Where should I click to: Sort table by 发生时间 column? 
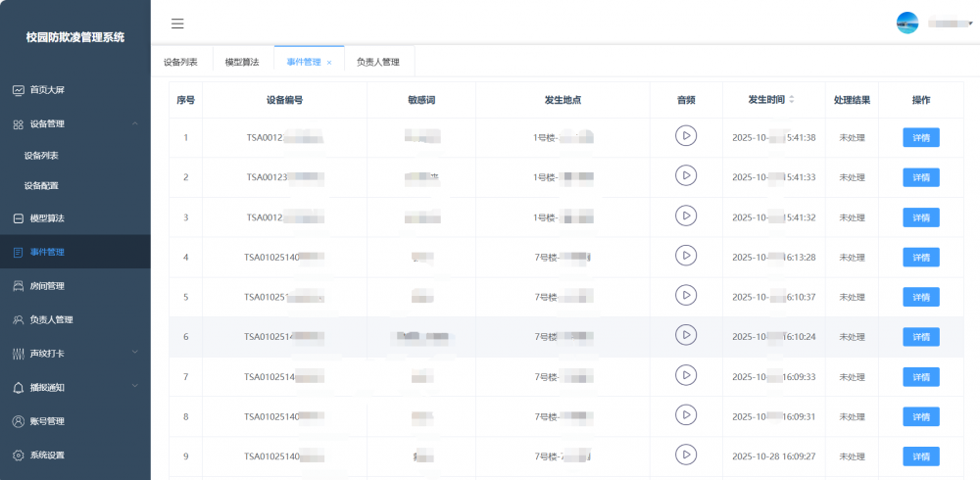tap(792, 100)
